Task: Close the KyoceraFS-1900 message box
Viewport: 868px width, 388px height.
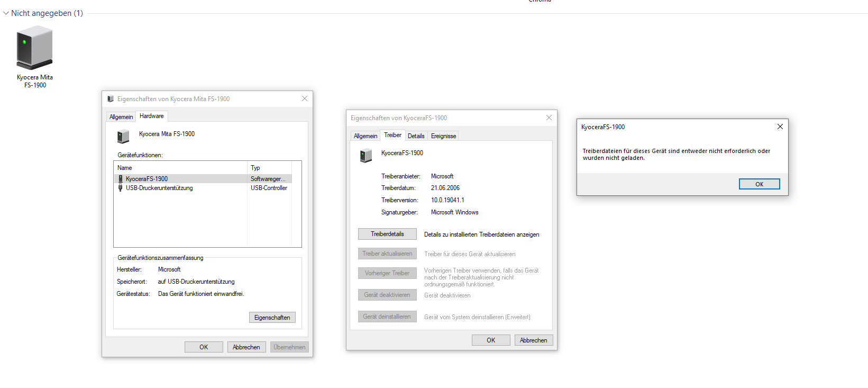Action: 780,127
